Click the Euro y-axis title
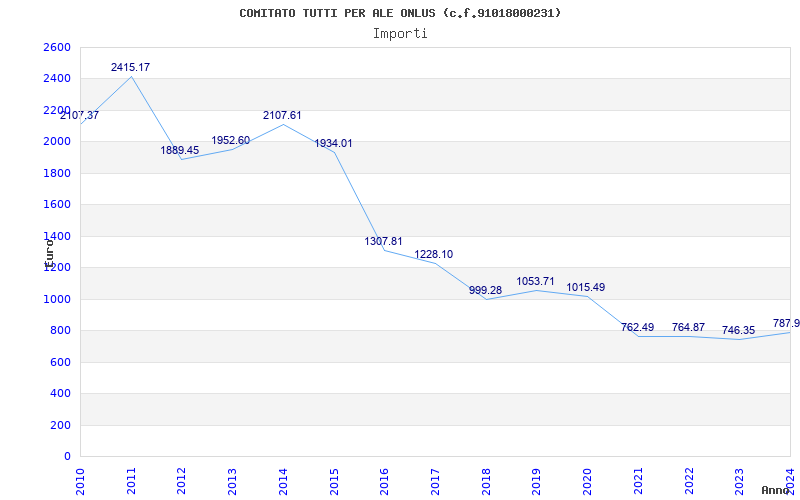The image size is (800, 500). 48,253
